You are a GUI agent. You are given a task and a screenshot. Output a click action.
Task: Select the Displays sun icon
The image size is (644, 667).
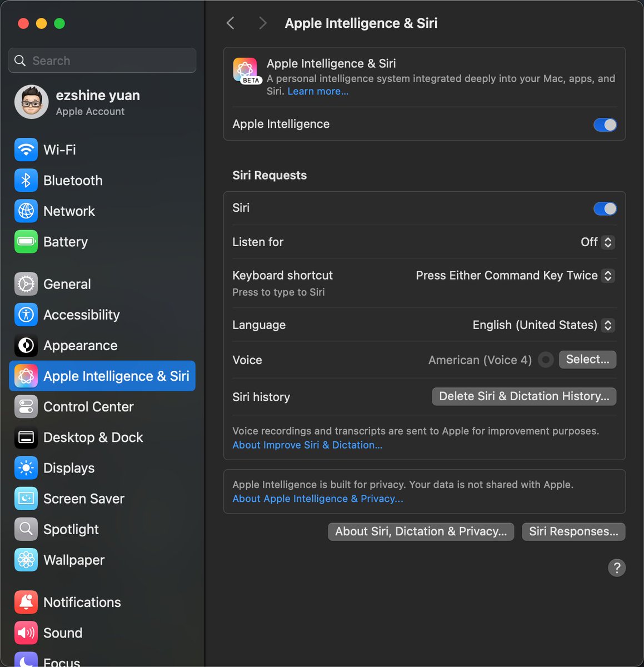point(26,468)
